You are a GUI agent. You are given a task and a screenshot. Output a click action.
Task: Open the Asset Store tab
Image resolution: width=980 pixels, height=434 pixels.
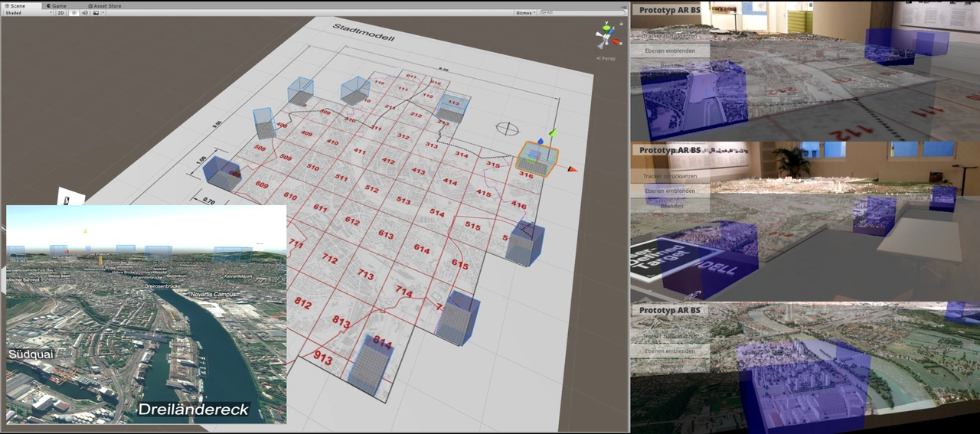pos(104,5)
